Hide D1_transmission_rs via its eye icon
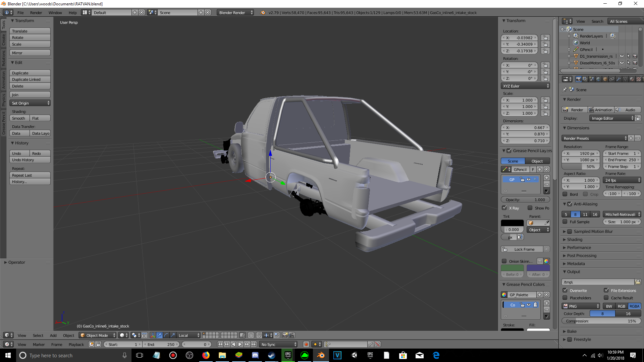 622,56
